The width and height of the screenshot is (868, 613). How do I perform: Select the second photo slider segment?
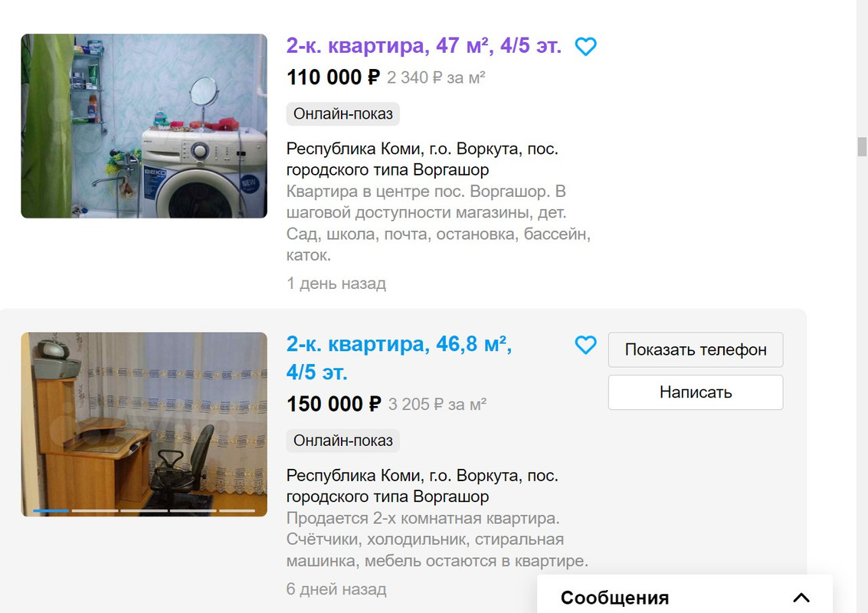click(x=95, y=510)
